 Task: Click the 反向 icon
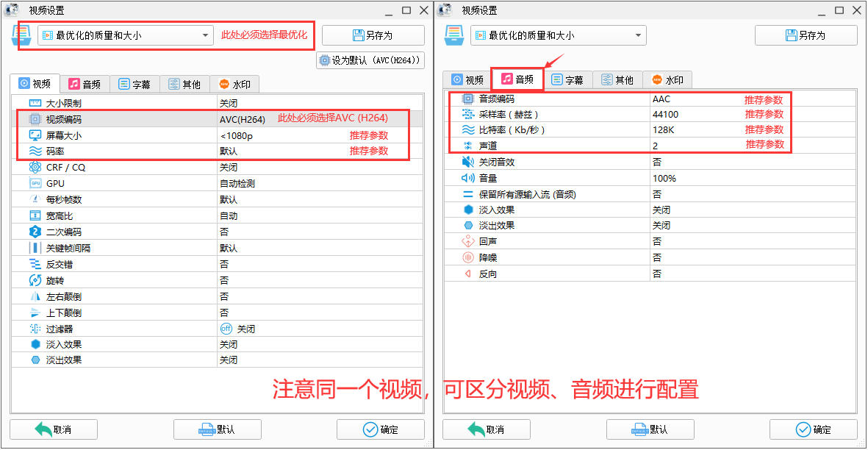[x=468, y=274]
